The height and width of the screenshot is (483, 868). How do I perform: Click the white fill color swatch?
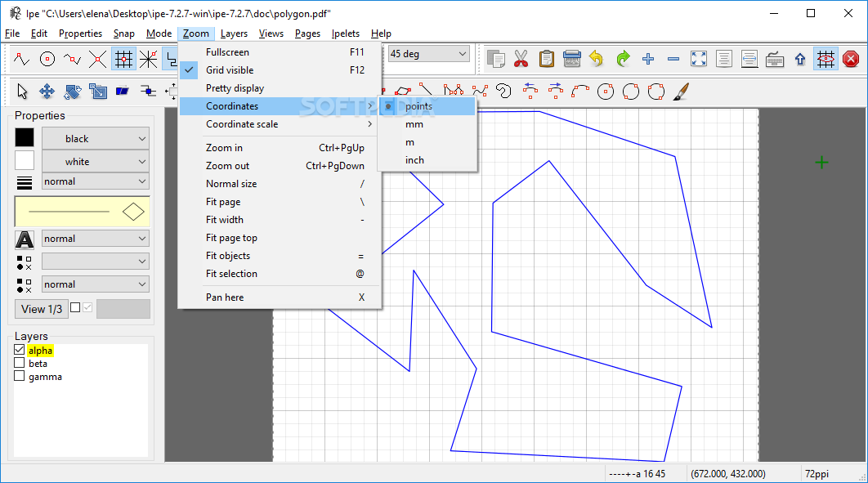(25, 161)
